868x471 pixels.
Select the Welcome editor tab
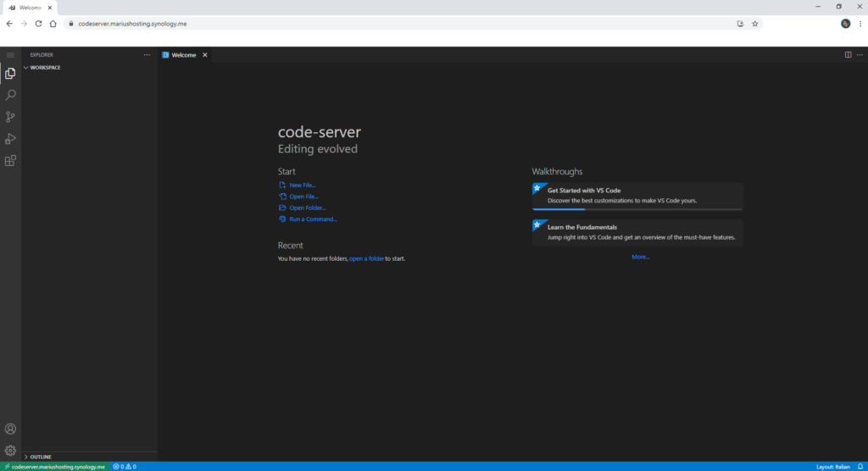[183, 55]
